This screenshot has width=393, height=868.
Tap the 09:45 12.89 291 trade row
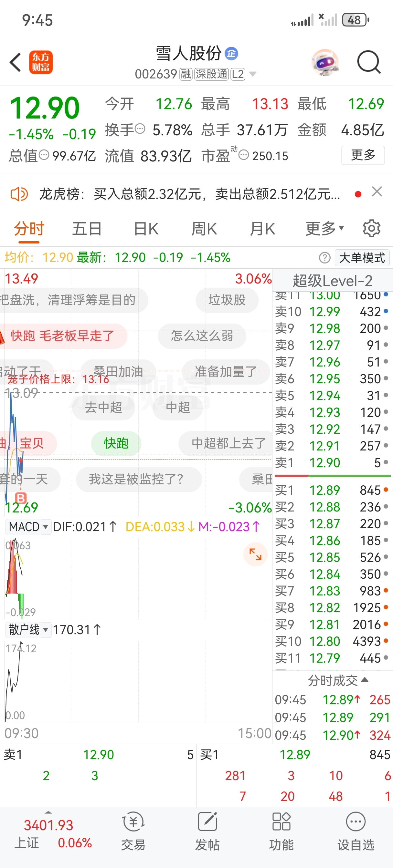pyautogui.click(x=333, y=718)
